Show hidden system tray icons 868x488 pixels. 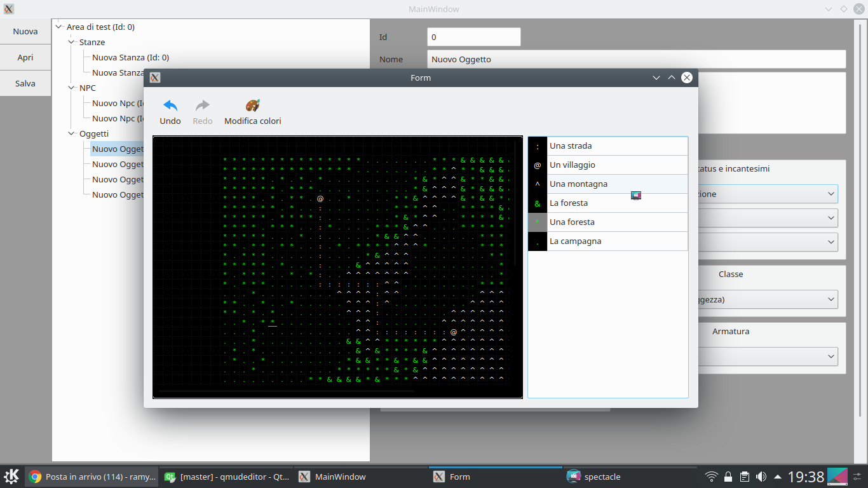[778, 477]
